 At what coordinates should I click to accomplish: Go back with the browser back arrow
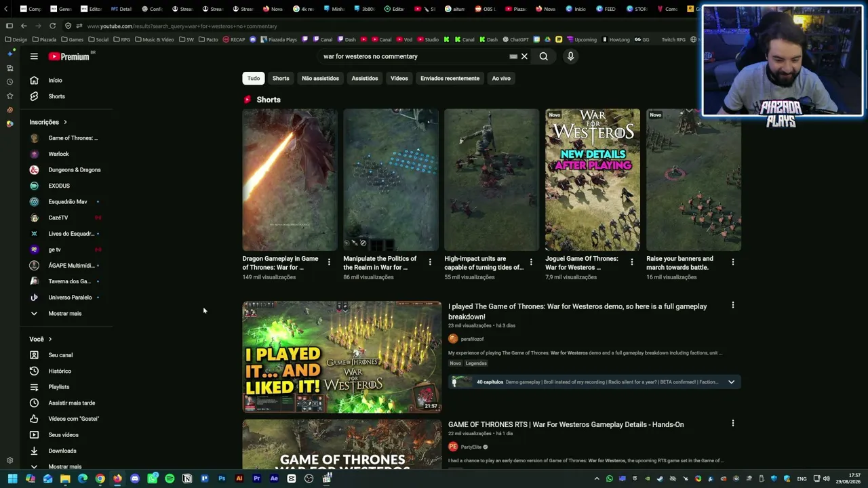point(24,26)
